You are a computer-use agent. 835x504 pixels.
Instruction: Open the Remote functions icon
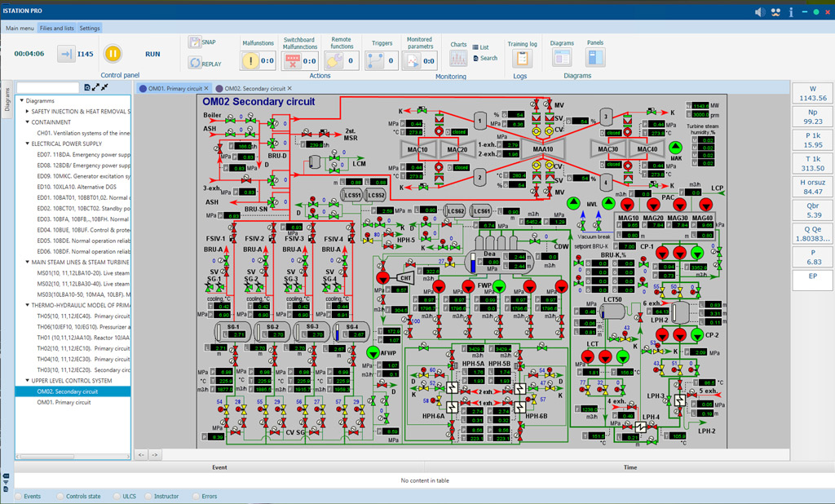(334, 60)
